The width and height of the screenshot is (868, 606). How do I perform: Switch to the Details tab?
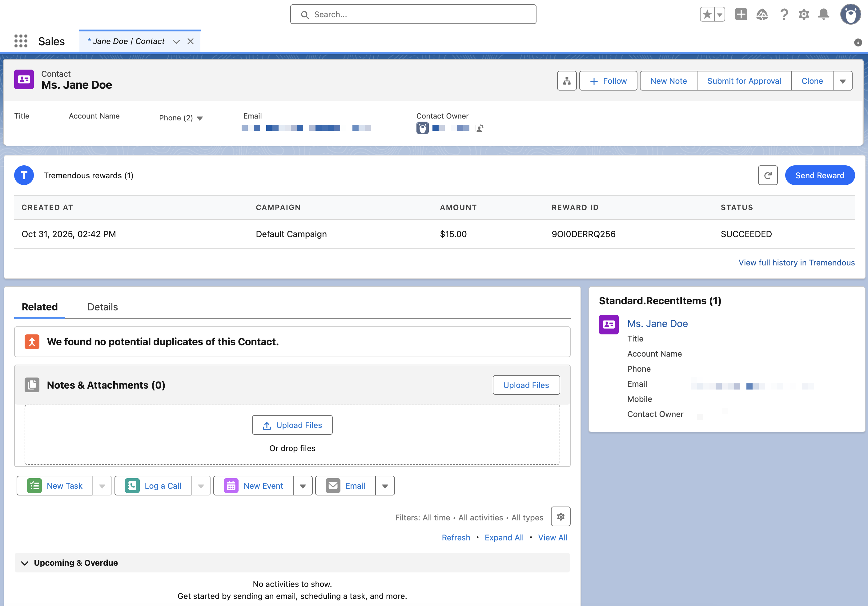click(x=102, y=307)
